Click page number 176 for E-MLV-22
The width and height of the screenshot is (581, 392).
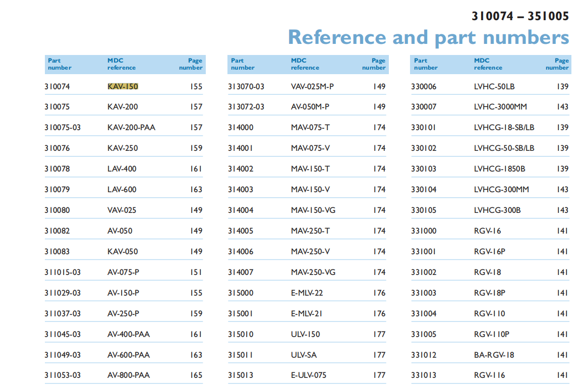click(379, 293)
